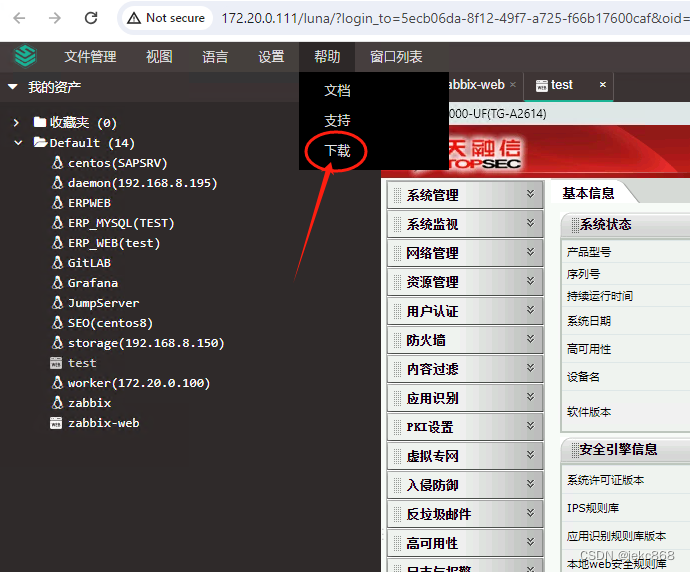Click web icon beside zabbix-web asset
Viewport: 690px width, 572px height.
click(x=56, y=423)
